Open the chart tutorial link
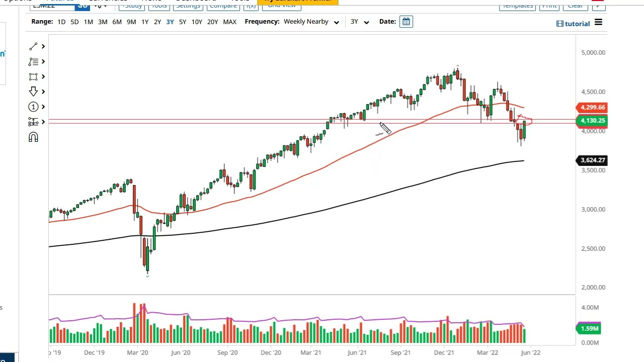 (x=573, y=24)
